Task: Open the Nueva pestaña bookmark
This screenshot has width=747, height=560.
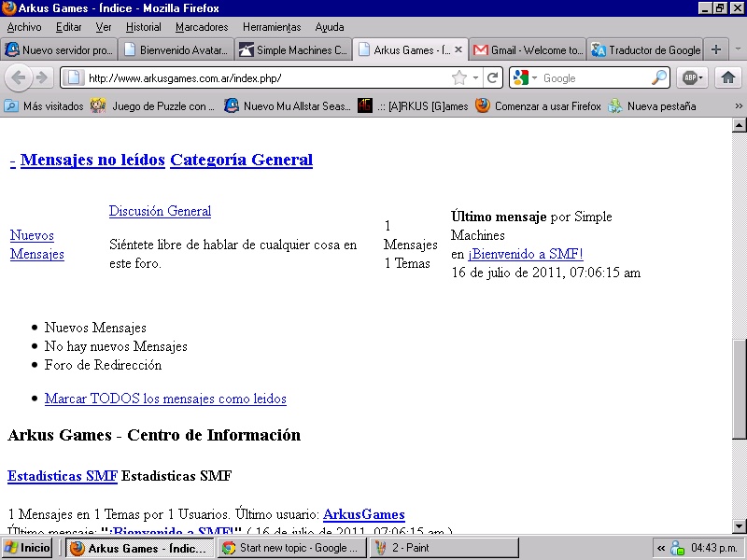Action: click(x=652, y=106)
